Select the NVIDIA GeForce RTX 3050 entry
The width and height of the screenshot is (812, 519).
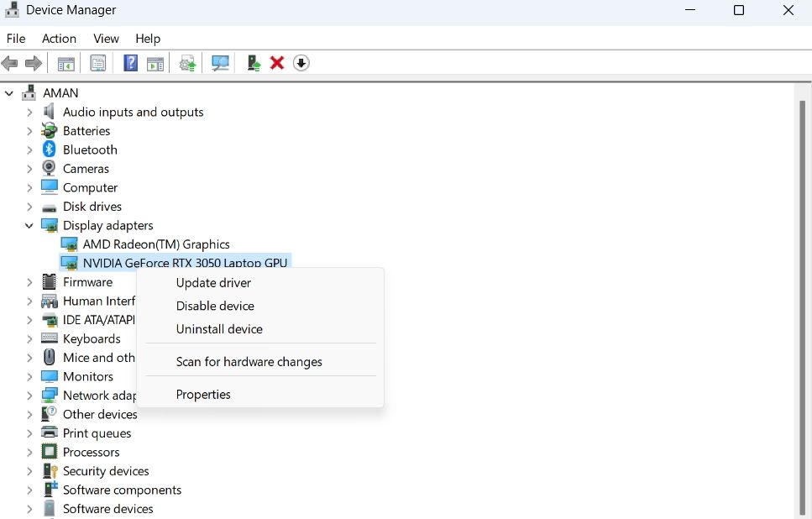(190, 262)
